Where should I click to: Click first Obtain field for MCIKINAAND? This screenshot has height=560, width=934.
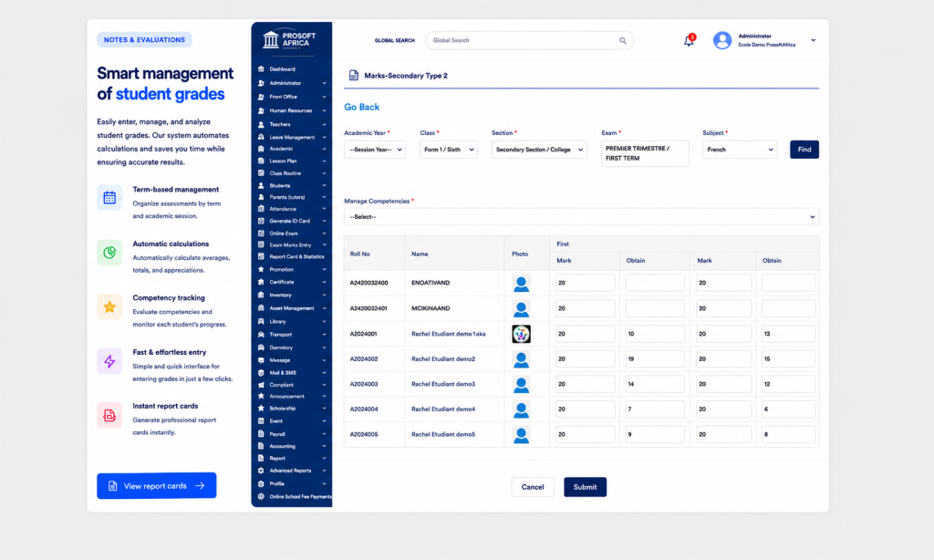click(655, 308)
